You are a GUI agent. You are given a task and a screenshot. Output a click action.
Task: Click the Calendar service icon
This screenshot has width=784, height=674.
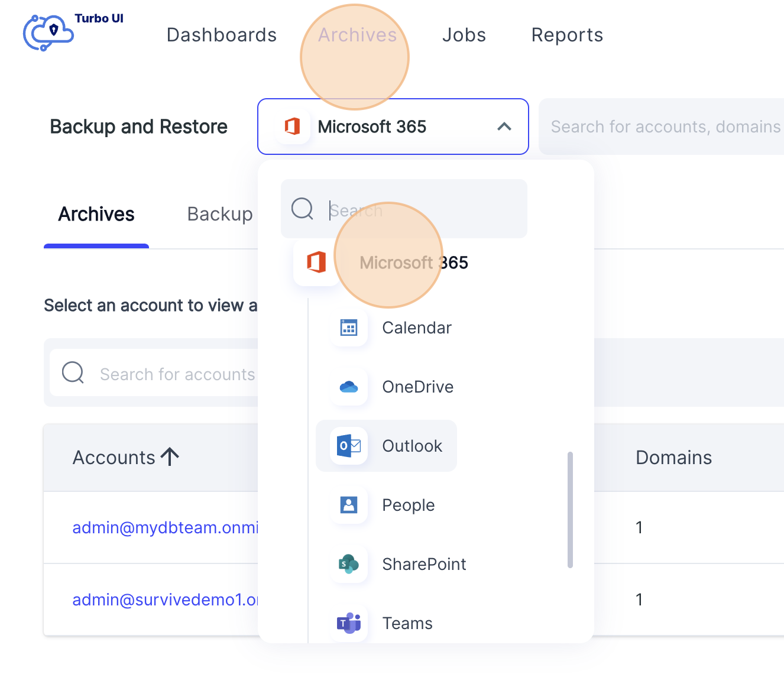click(x=348, y=328)
